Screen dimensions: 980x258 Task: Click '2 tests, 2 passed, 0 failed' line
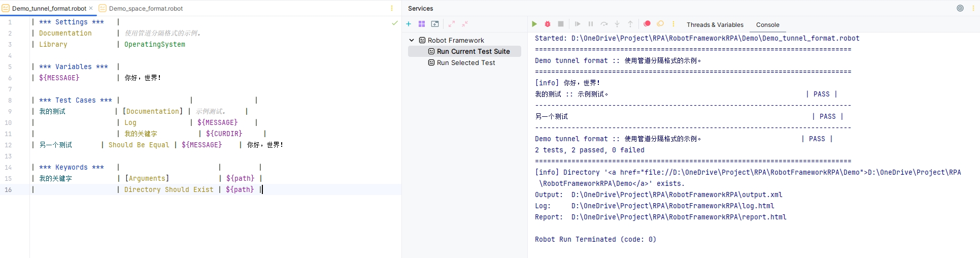click(590, 150)
